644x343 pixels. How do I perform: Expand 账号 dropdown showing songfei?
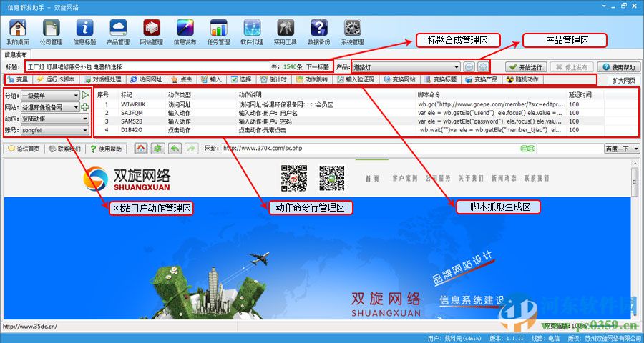coord(85,131)
